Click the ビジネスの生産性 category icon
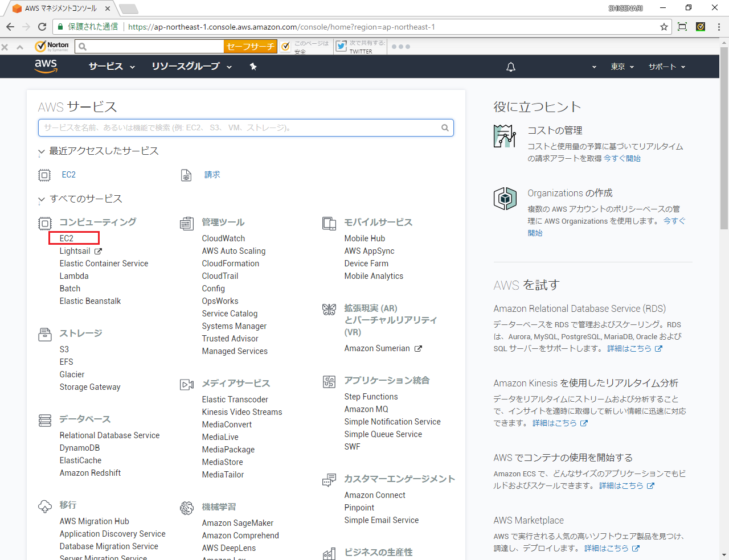 coord(329,553)
